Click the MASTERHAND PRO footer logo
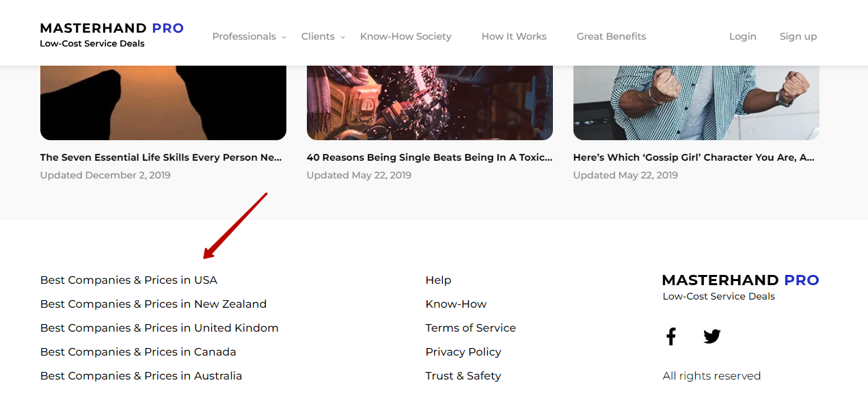The width and height of the screenshot is (868, 411). tap(741, 280)
